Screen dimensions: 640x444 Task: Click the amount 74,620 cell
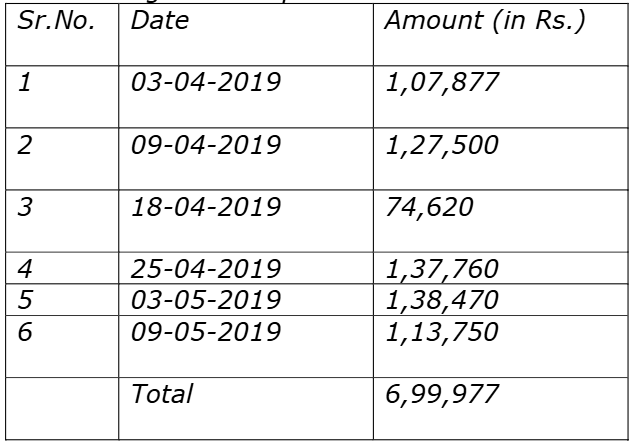[x=501, y=221]
